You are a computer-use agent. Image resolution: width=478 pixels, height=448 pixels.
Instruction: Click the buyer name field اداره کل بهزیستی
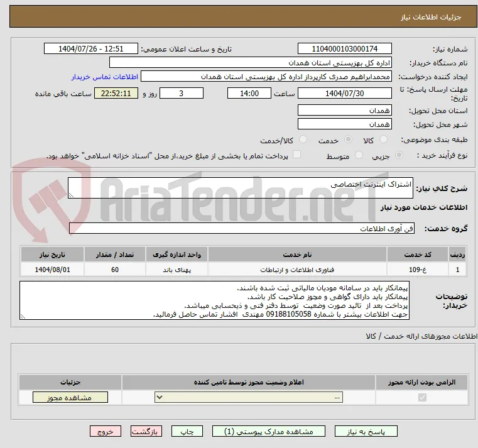(250, 63)
